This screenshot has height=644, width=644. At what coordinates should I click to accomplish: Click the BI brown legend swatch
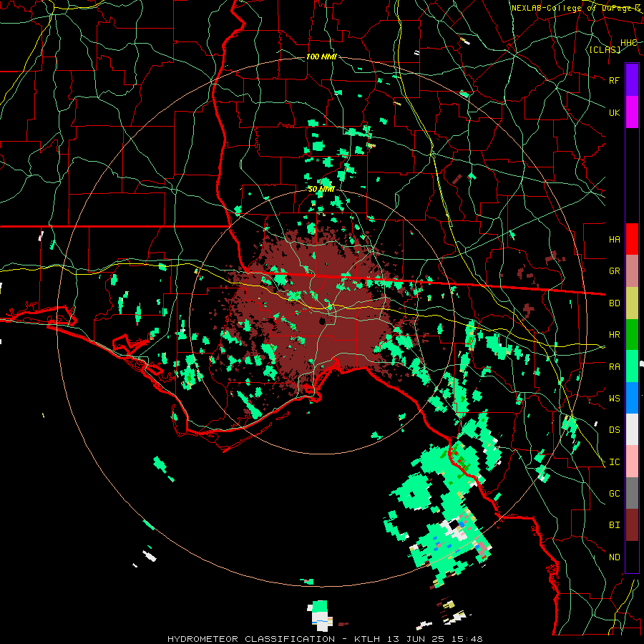632,525
